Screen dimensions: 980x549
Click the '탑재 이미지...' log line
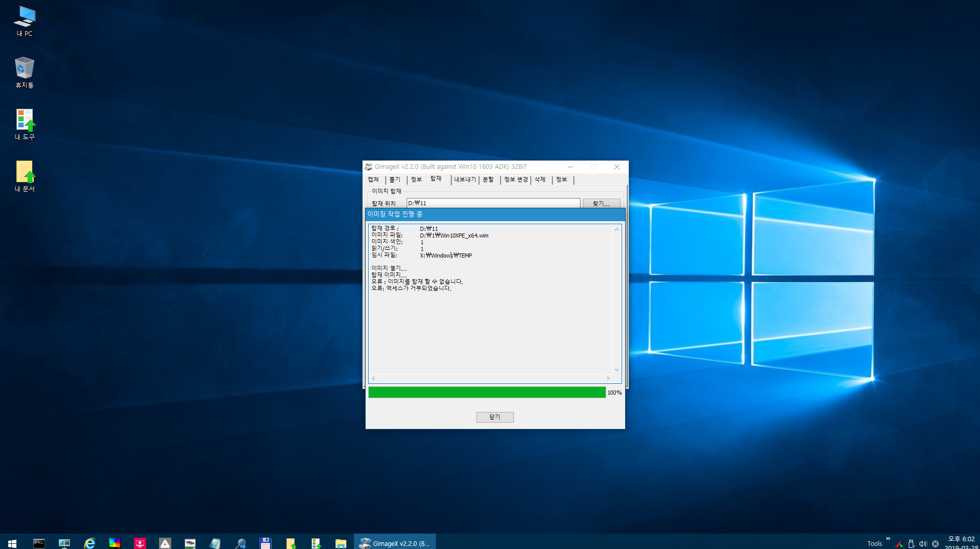click(x=389, y=275)
